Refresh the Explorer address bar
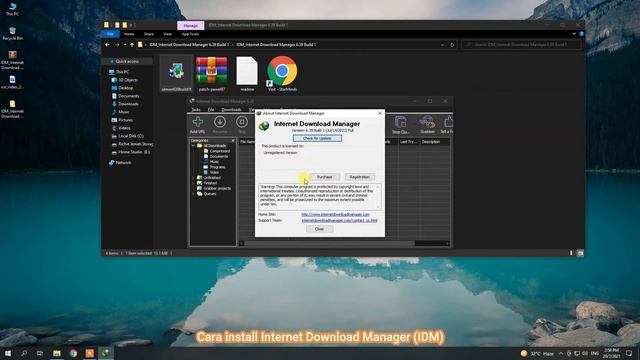The image size is (640, 360). pos(452,44)
